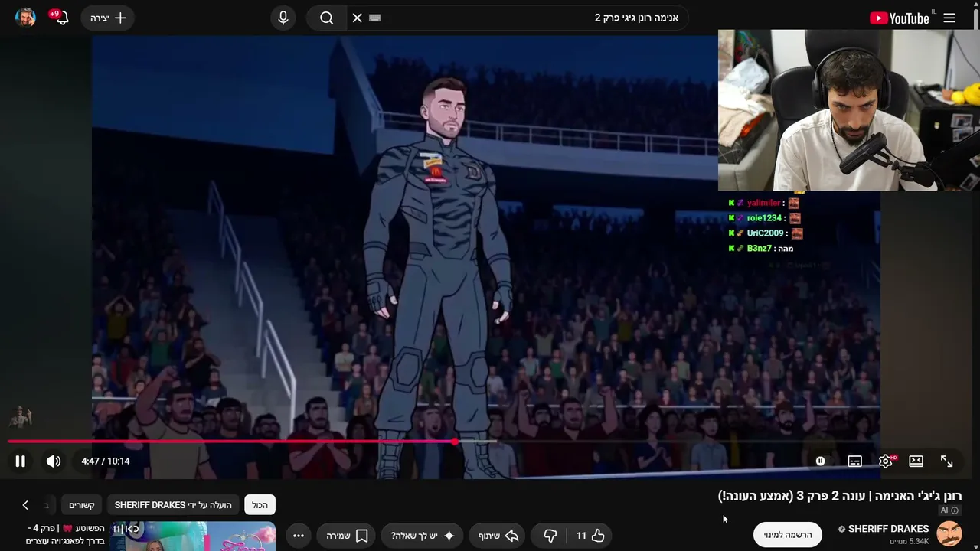Open the SHERIFF DRAKES channel name link
This screenshot has height=551, width=980.
pyautogui.click(x=888, y=529)
